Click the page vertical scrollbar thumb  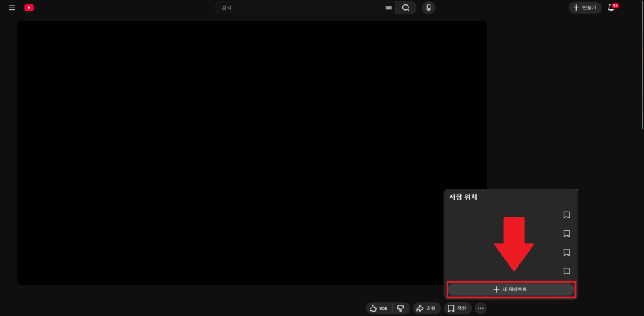coord(642,65)
